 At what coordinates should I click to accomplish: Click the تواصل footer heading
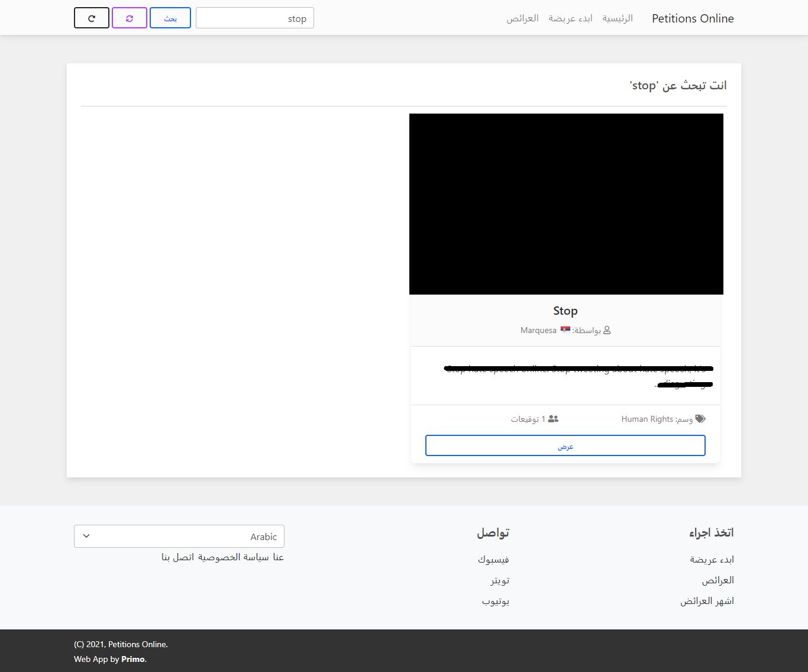pos(493,532)
